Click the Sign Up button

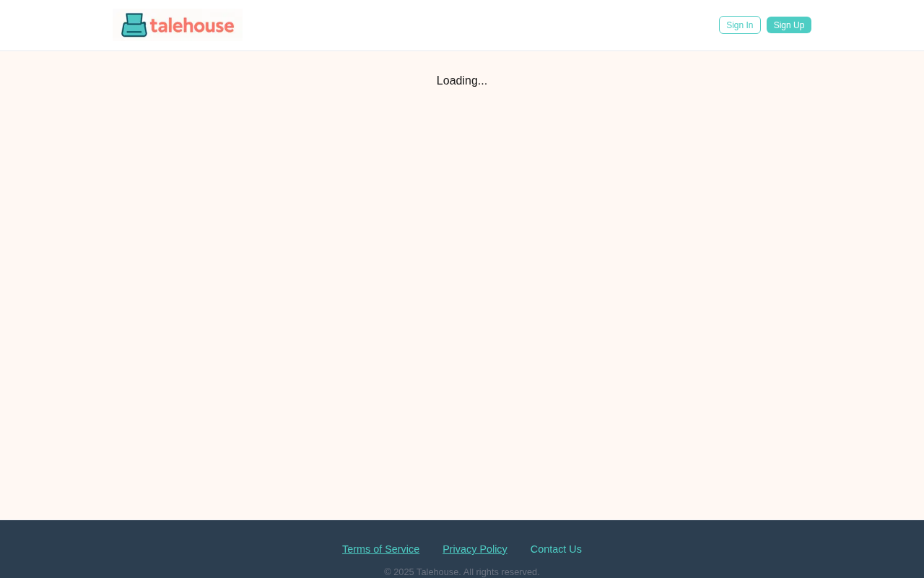point(788,25)
